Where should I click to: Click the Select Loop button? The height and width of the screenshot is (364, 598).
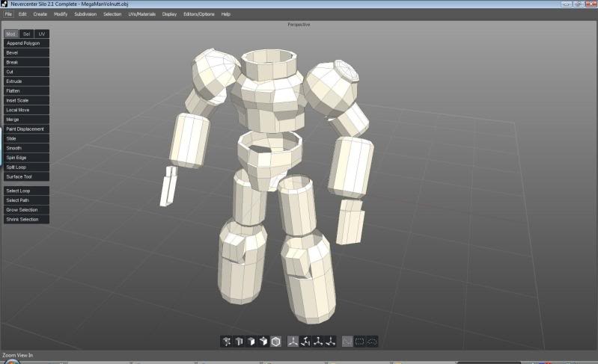pos(26,191)
